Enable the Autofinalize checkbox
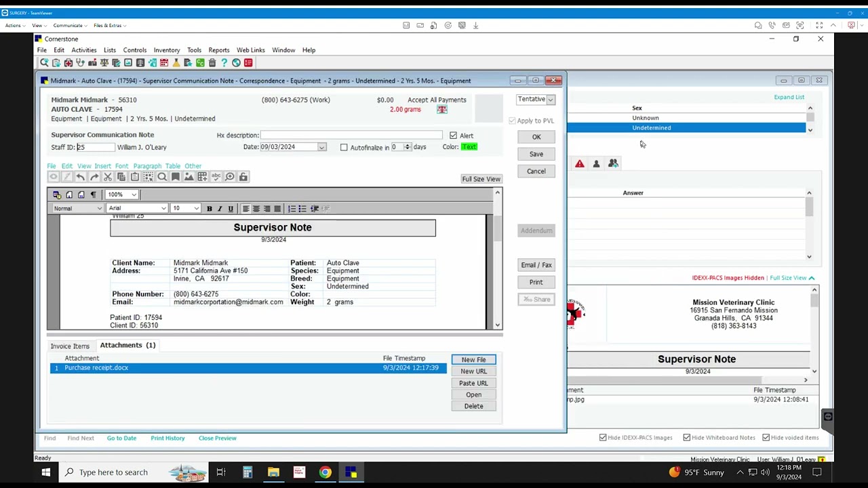 [x=344, y=147]
